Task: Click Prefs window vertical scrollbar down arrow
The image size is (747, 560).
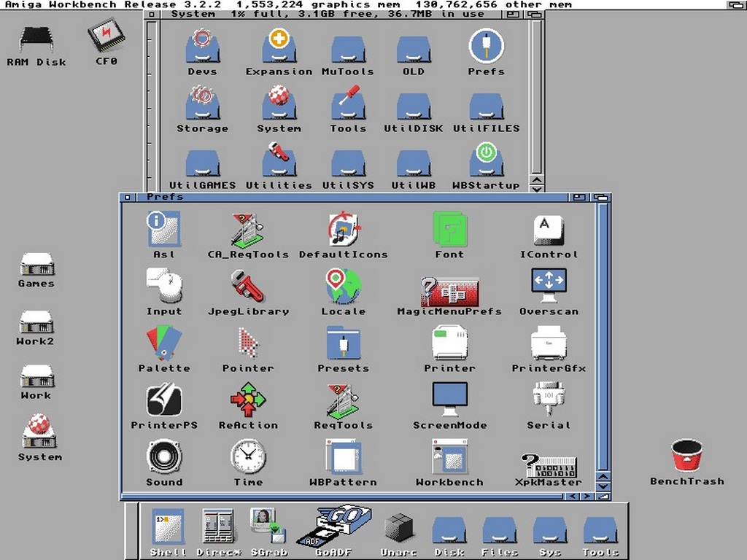Action: point(603,486)
